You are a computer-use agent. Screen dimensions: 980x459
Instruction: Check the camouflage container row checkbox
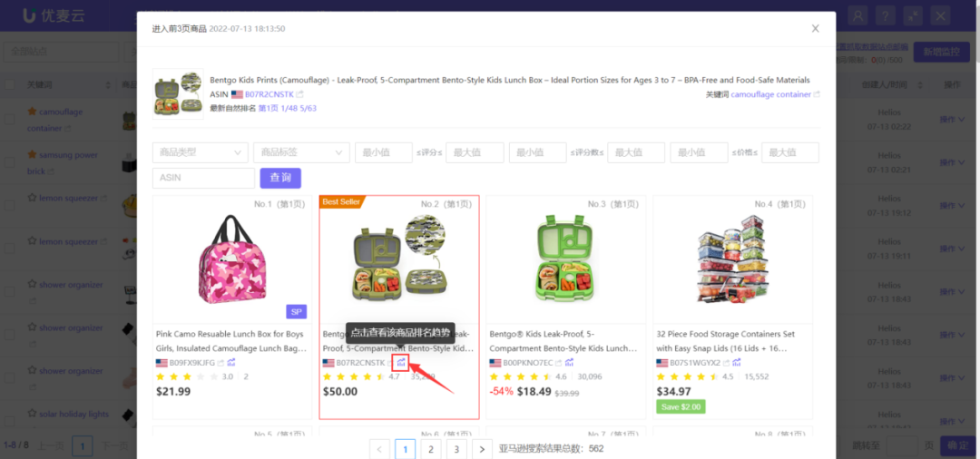[x=9, y=119]
